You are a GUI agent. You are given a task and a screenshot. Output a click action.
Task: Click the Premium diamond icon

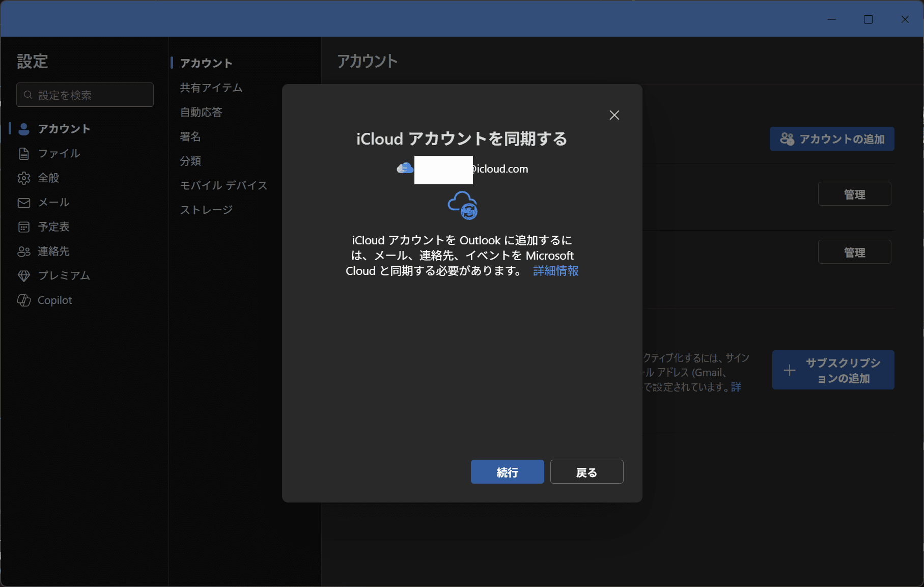pyautogui.click(x=24, y=276)
